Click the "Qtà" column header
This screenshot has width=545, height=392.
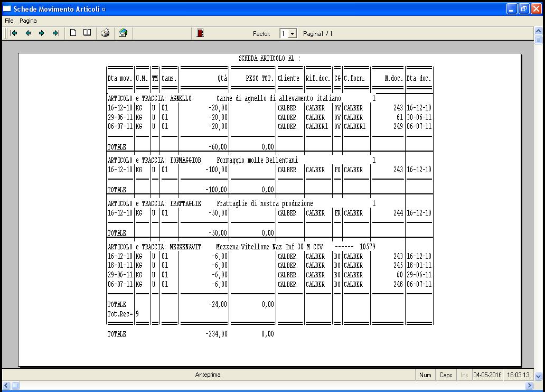222,78
